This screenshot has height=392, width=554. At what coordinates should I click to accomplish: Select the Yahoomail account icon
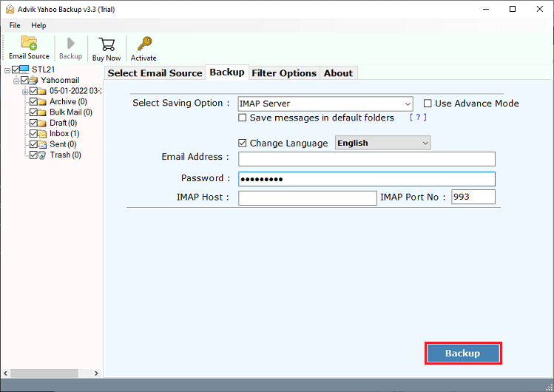click(x=33, y=80)
